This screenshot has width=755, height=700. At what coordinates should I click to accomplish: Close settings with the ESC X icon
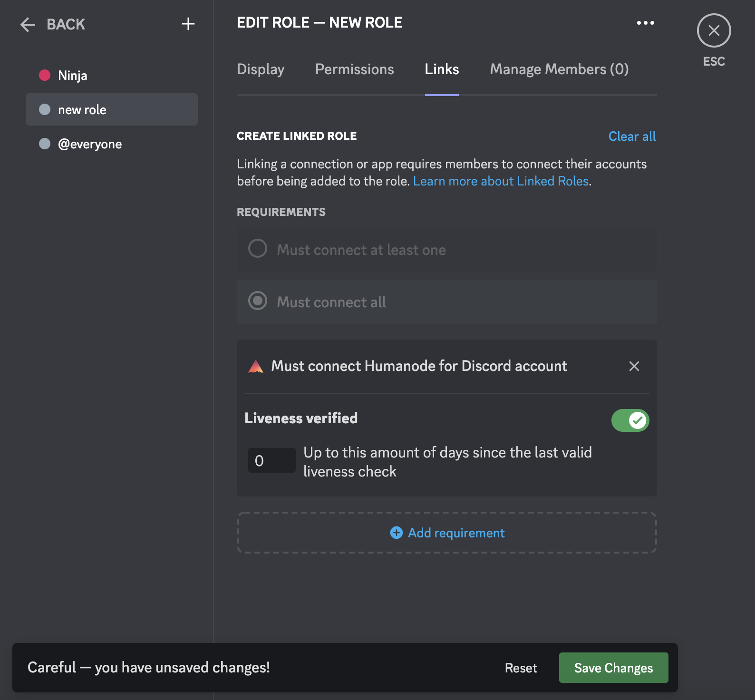[714, 30]
